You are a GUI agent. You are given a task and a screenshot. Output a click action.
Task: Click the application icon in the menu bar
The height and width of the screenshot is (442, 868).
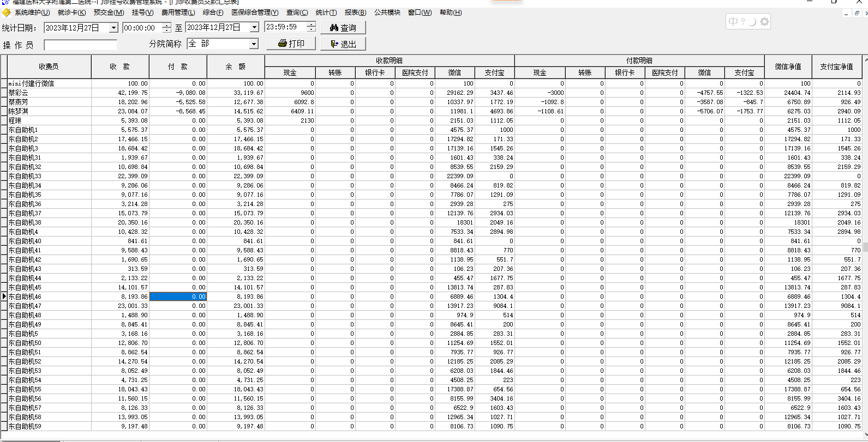point(6,13)
